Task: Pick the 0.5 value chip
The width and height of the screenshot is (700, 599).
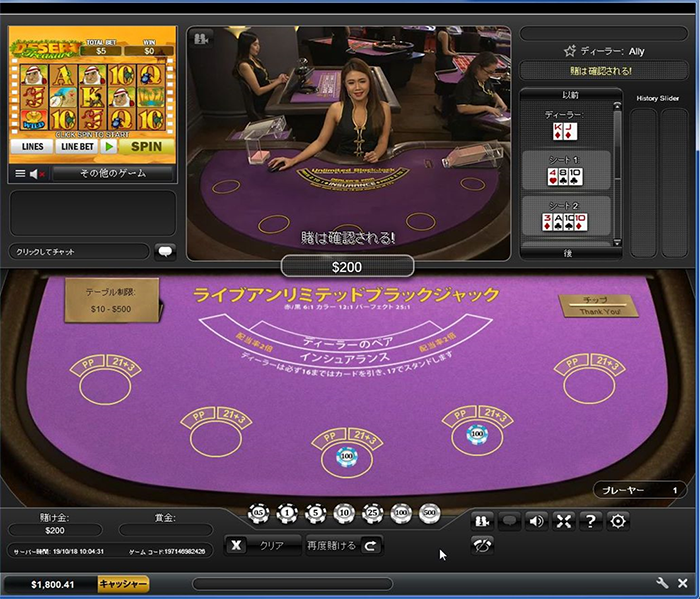Action: pyautogui.click(x=258, y=513)
